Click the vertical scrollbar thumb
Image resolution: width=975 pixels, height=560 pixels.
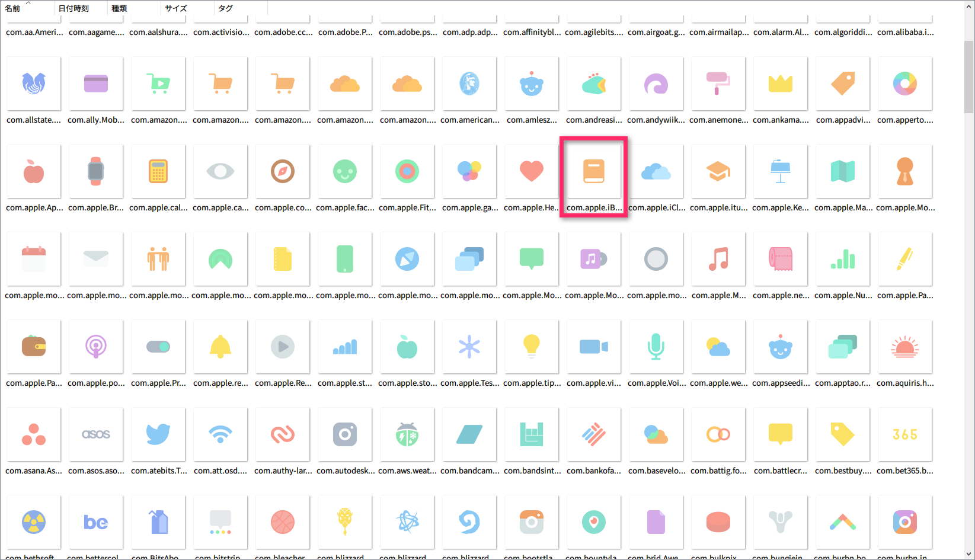[968, 77]
